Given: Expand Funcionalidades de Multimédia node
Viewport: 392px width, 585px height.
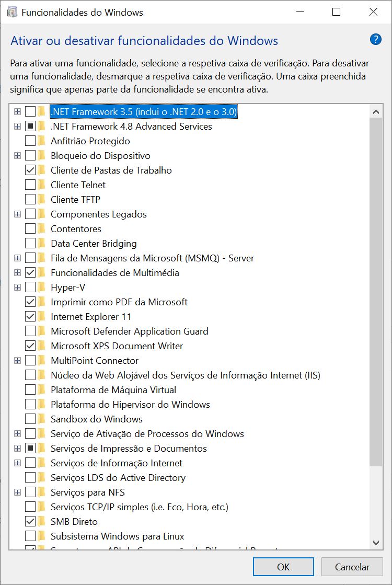Looking at the screenshot, I should (x=17, y=273).
